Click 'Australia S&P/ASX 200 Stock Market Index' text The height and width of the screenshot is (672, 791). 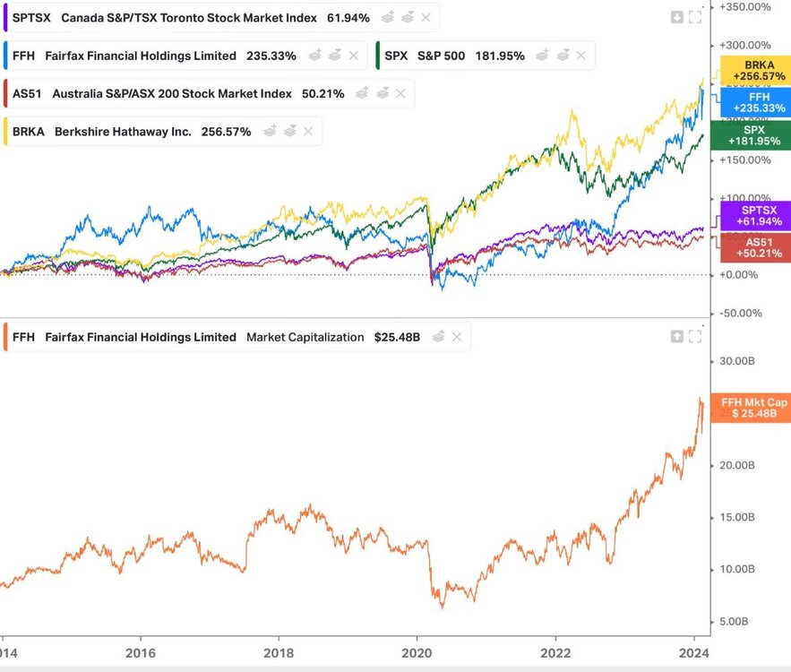coord(172,94)
